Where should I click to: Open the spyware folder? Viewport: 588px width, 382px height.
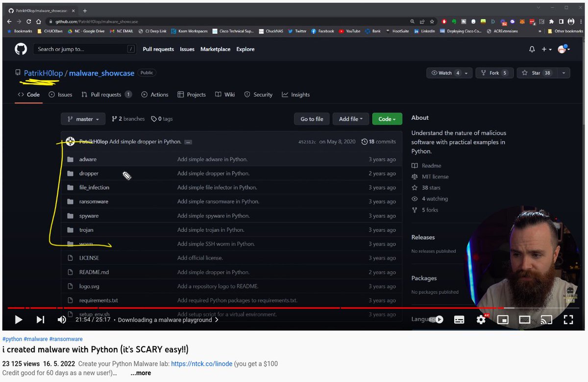[x=89, y=216]
